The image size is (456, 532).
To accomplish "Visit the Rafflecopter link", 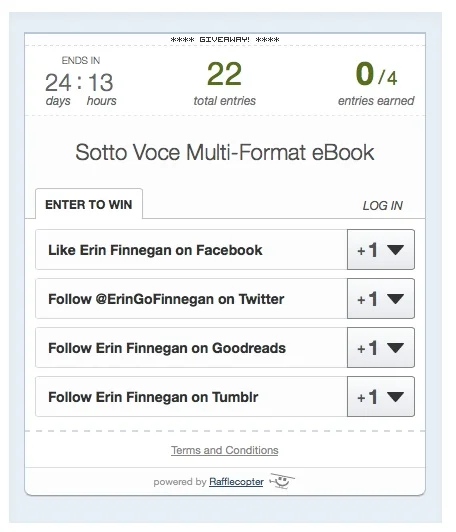I will coord(236,482).
